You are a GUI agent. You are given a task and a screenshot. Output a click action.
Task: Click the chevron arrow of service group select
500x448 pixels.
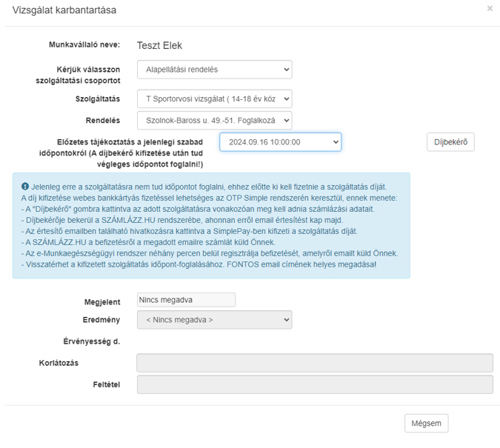click(287, 70)
